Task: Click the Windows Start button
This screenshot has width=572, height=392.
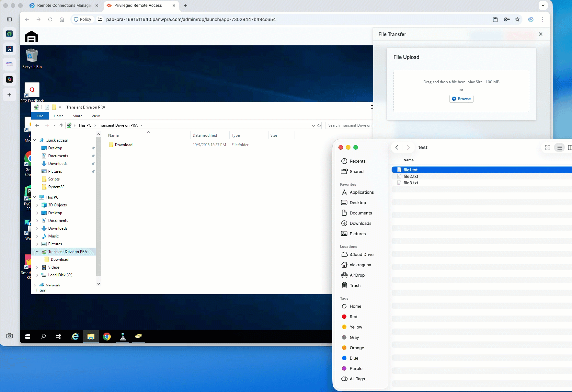Action: [28, 337]
